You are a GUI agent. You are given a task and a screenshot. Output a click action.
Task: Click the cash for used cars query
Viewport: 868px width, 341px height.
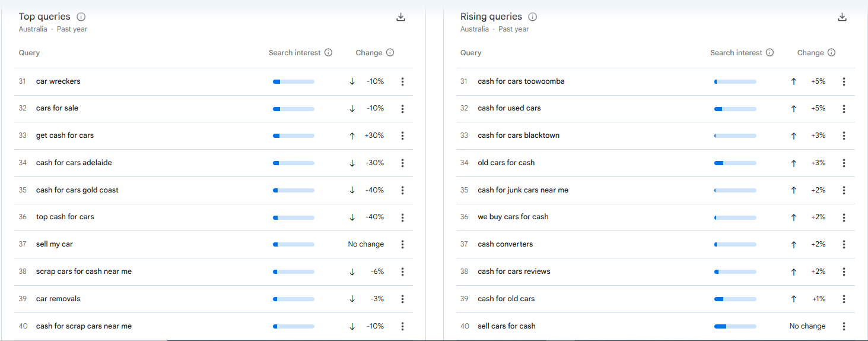(x=509, y=108)
